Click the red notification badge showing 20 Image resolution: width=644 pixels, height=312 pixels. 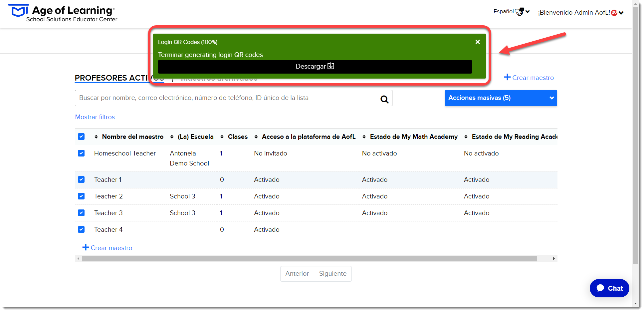[x=614, y=13]
